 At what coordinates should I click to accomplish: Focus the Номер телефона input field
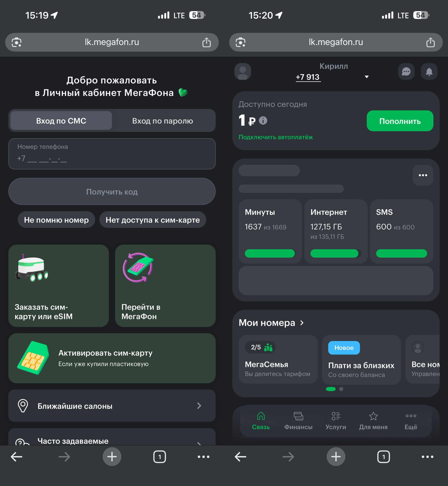[x=112, y=154]
